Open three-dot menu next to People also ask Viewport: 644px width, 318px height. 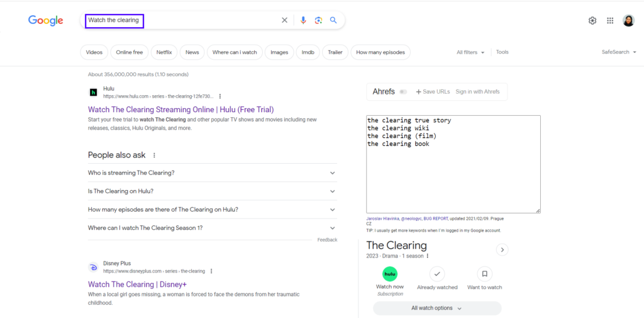tap(155, 155)
